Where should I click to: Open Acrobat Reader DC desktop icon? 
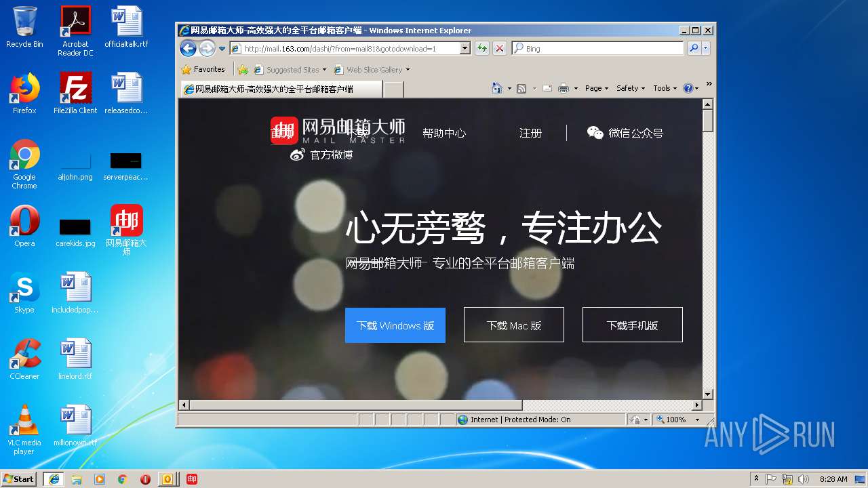click(75, 30)
